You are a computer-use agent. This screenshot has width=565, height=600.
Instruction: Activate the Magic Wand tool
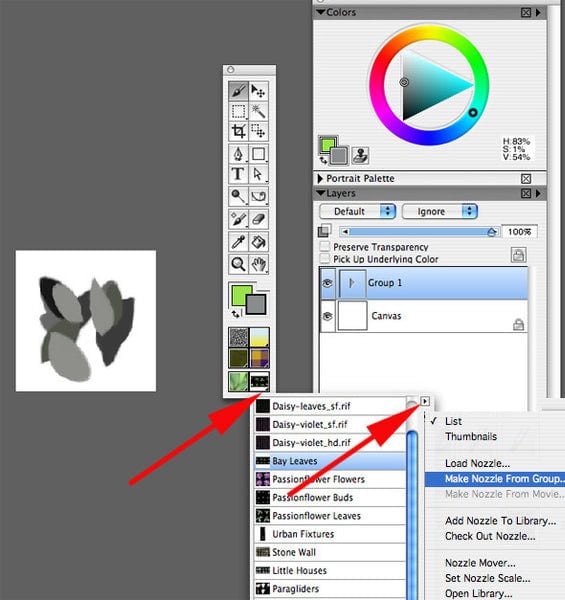[259, 111]
